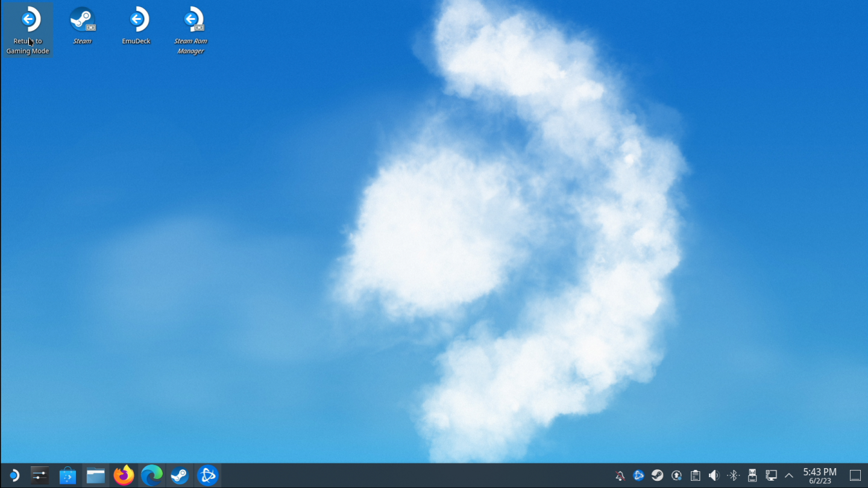
Task: Open the software updates tray icon
Action: coord(676,476)
